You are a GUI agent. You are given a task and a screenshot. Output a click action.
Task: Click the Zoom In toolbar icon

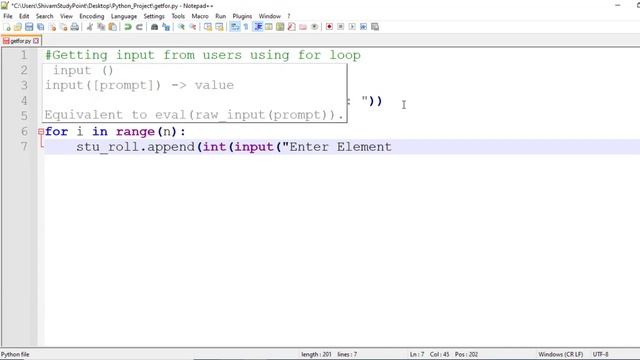(181, 27)
